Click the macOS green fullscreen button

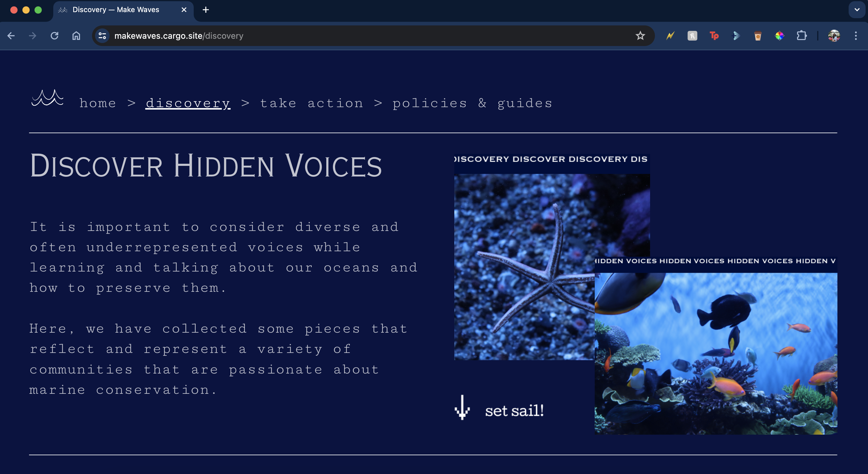tap(38, 10)
